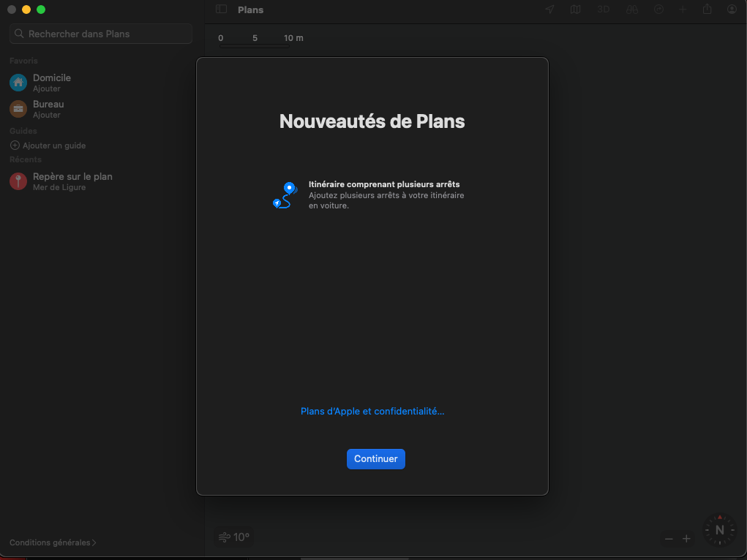
Task: Click the Guides section header
Action: pos(23,130)
